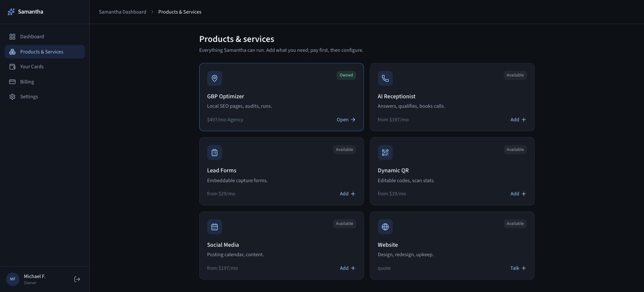Click Talk on the Website card

tap(518, 268)
